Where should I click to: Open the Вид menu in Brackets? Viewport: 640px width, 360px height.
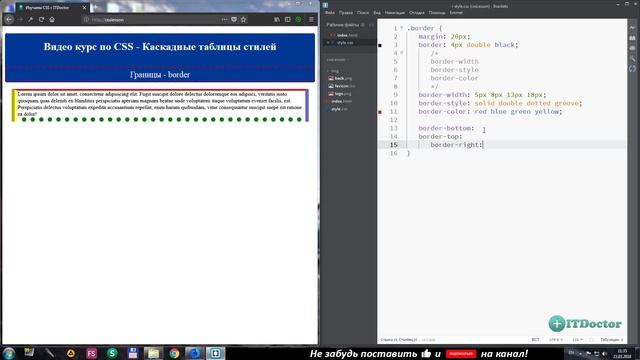coord(377,13)
